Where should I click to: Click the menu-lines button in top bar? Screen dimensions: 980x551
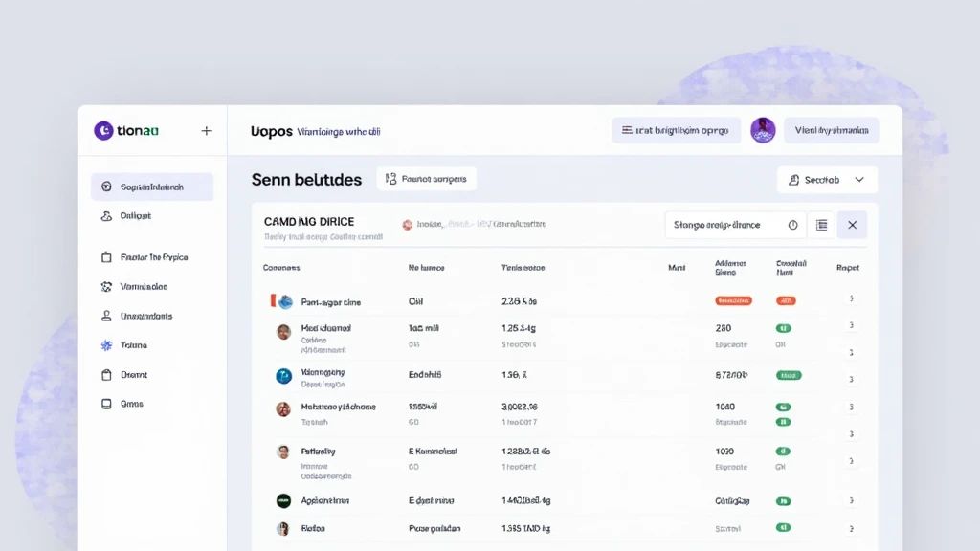coord(677,130)
